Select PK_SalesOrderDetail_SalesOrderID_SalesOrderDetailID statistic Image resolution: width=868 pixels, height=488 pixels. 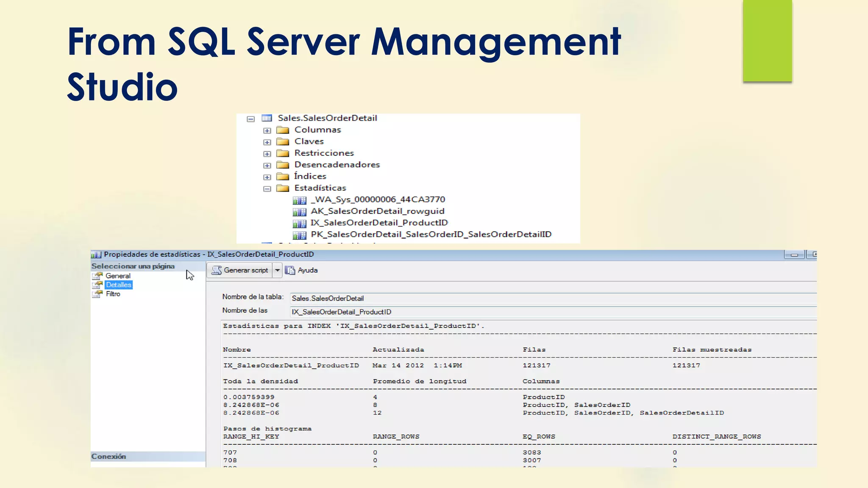(431, 235)
